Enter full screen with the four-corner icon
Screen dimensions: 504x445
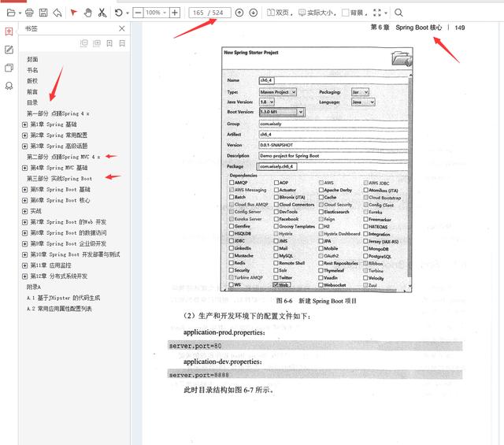click(x=377, y=13)
